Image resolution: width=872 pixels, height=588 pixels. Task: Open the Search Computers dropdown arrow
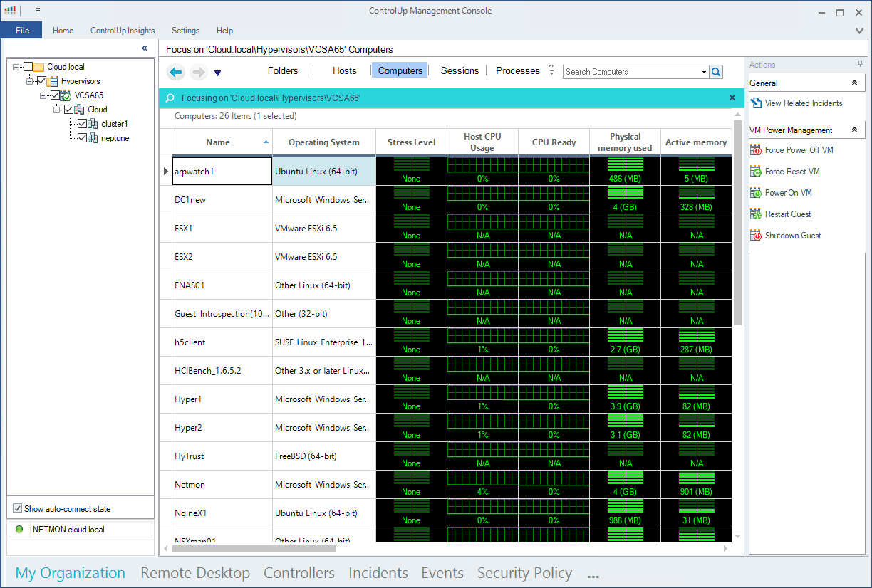(x=704, y=72)
